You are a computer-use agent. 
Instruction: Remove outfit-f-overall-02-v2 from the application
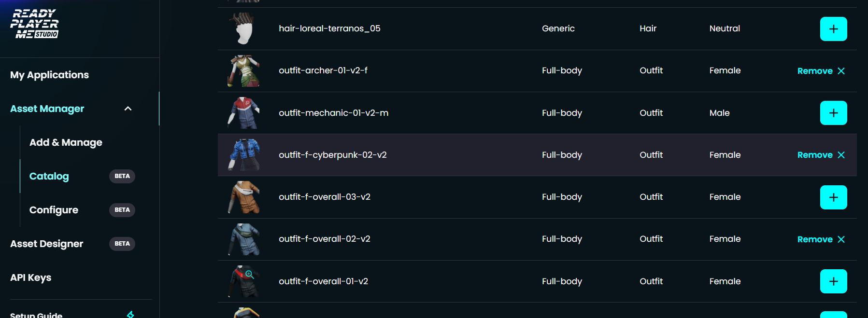[x=821, y=239]
